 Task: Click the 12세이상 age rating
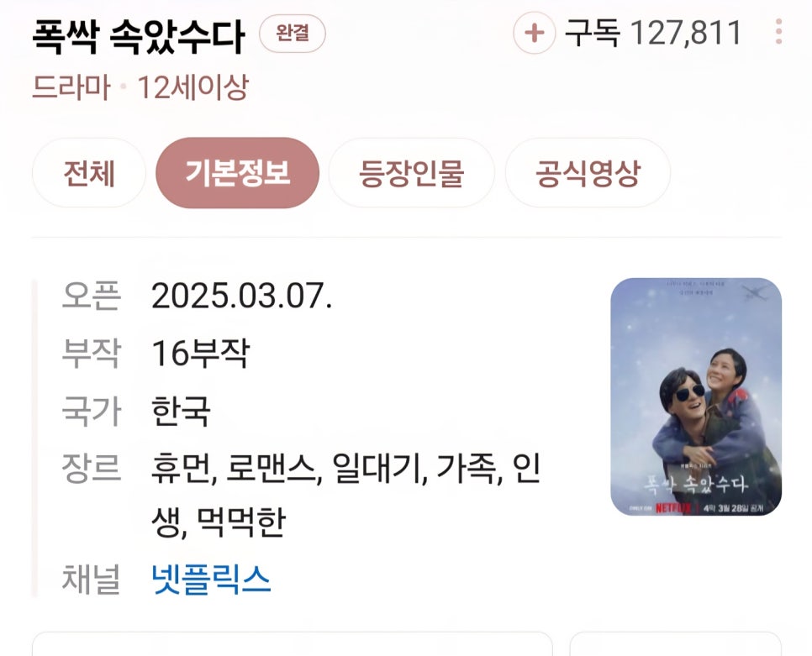pyautogui.click(x=193, y=87)
